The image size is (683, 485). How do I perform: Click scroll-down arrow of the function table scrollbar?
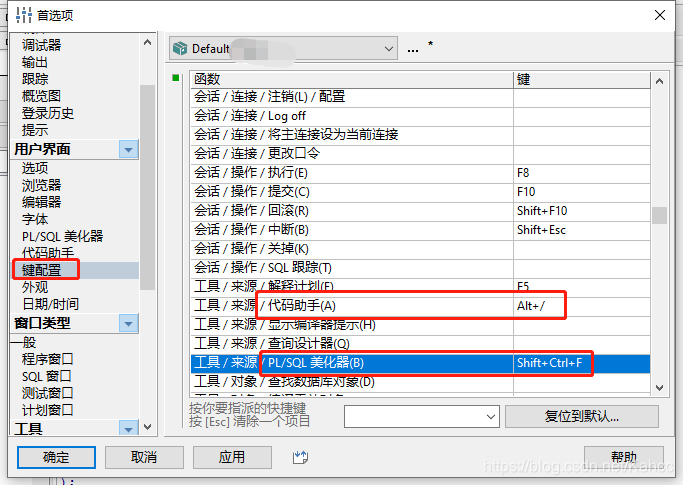[x=659, y=387]
